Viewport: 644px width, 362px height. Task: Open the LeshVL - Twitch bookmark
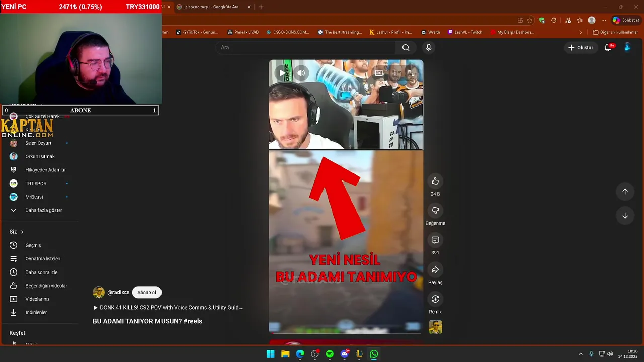pyautogui.click(x=465, y=32)
